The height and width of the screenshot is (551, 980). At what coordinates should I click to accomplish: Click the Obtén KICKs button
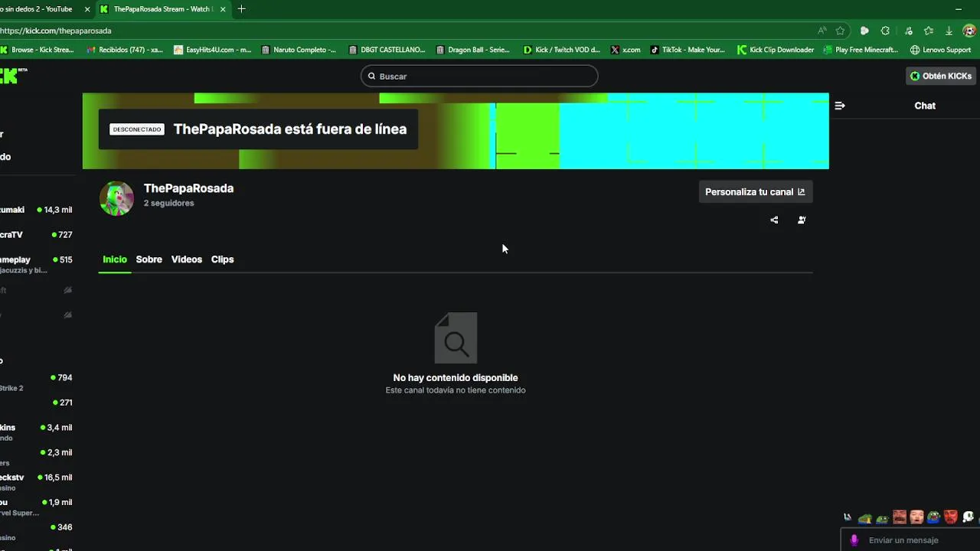[940, 76]
